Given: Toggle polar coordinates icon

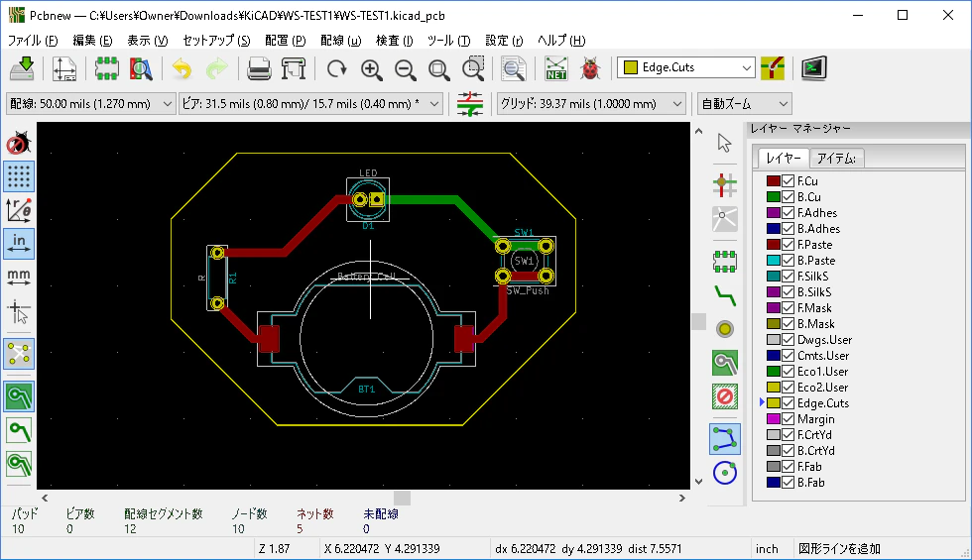Looking at the screenshot, I should (x=19, y=210).
